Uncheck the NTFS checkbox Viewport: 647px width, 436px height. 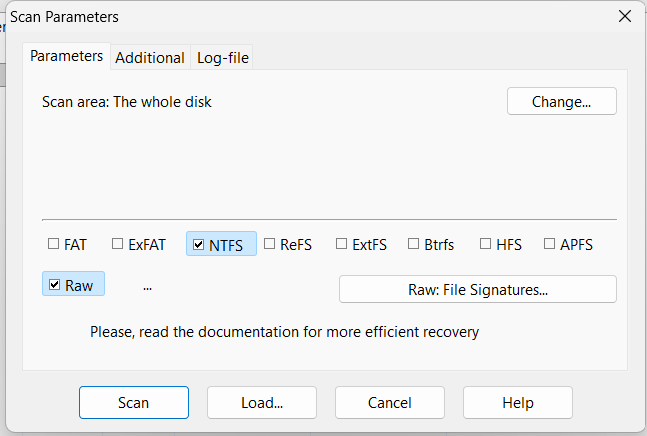click(x=199, y=244)
